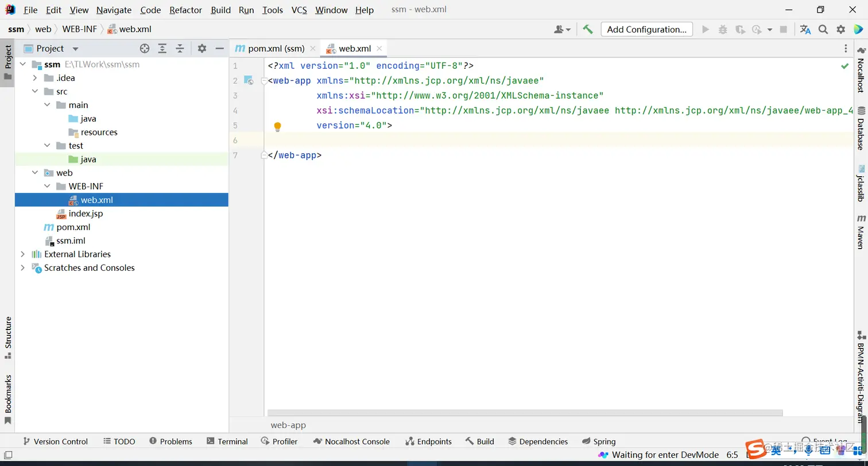Click Expand All icon in Project panel
The width and height of the screenshot is (868, 466).
pyautogui.click(x=162, y=49)
